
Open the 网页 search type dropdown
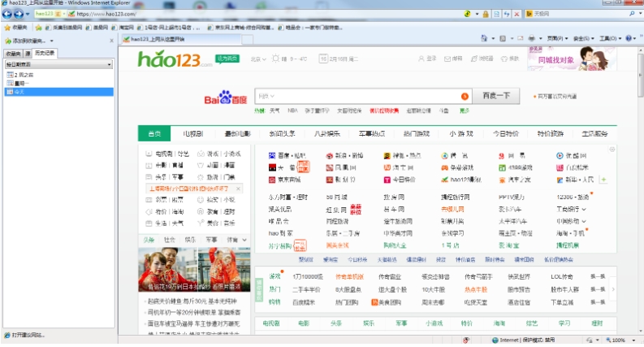pyautogui.click(x=266, y=96)
